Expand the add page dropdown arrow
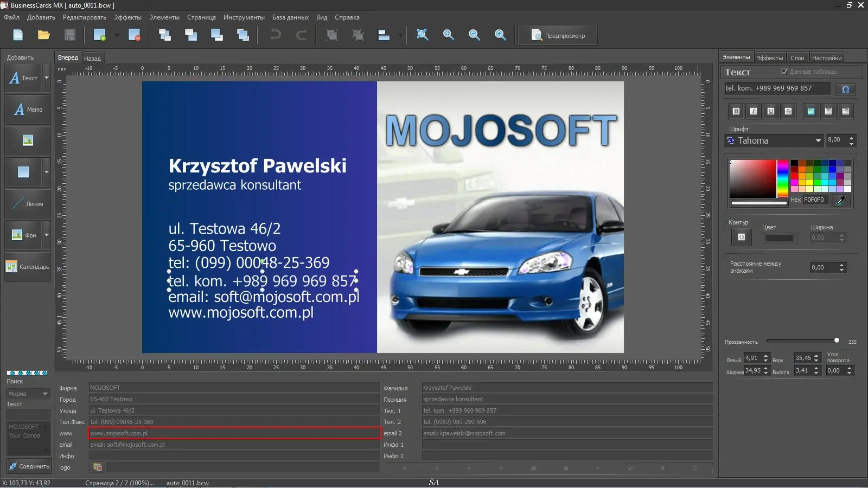The height and width of the screenshot is (488, 868). pyautogui.click(x=117, y=36)
